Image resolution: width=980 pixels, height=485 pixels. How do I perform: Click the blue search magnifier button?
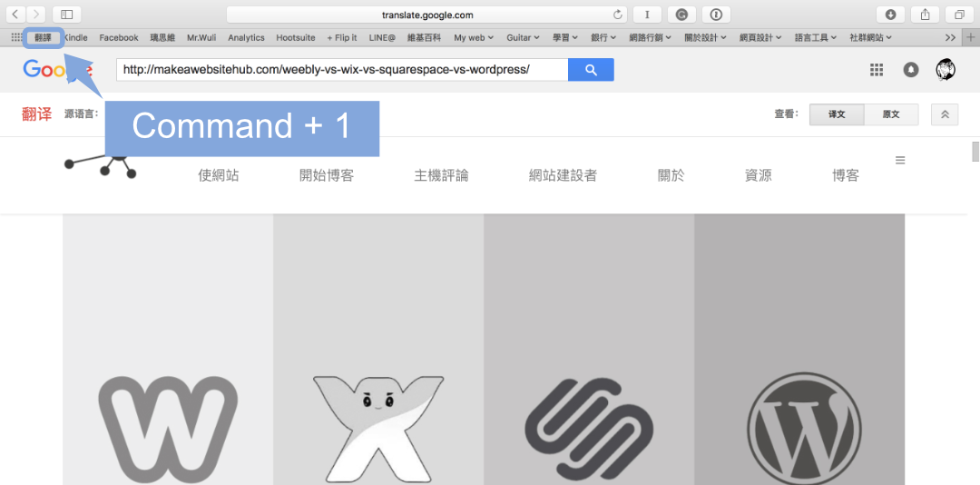pos(592,69)
